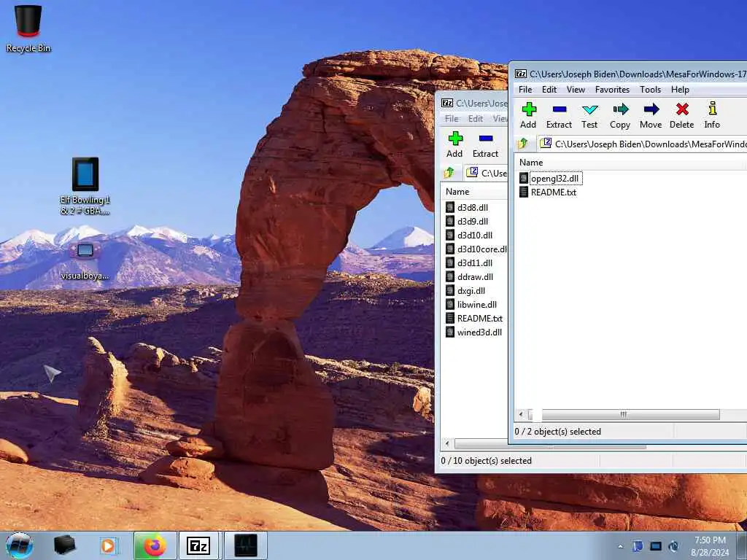Image resolution: width=747 pixels, height=560 pixels.
Task: Sort by Name column in the front window
Action: click(630, 163)
